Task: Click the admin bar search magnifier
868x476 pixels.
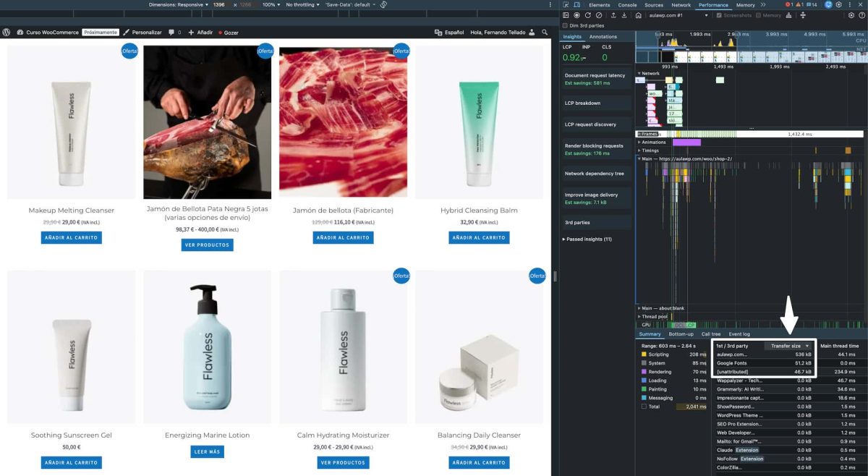Action: tap(543, 33)
